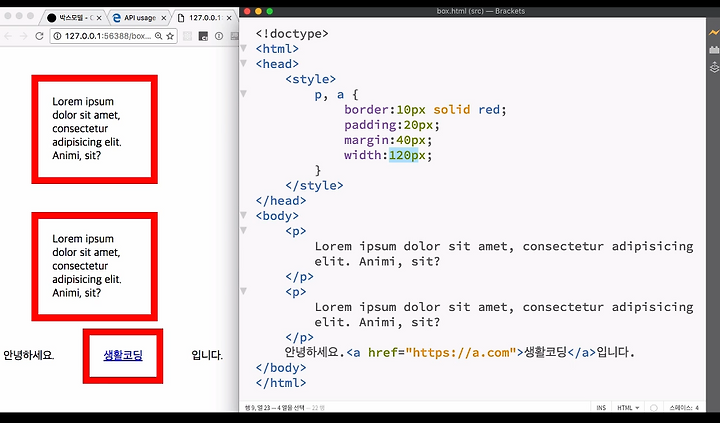Click the faded gray extension icon after star
The height and width of the screenshot is (423, 720).
click(187, 36)
